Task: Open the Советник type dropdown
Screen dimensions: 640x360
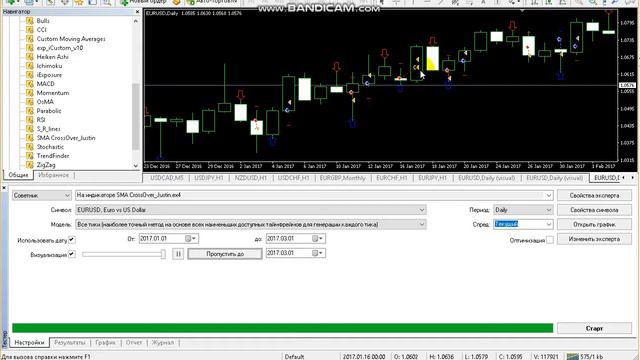Action: 42,196
